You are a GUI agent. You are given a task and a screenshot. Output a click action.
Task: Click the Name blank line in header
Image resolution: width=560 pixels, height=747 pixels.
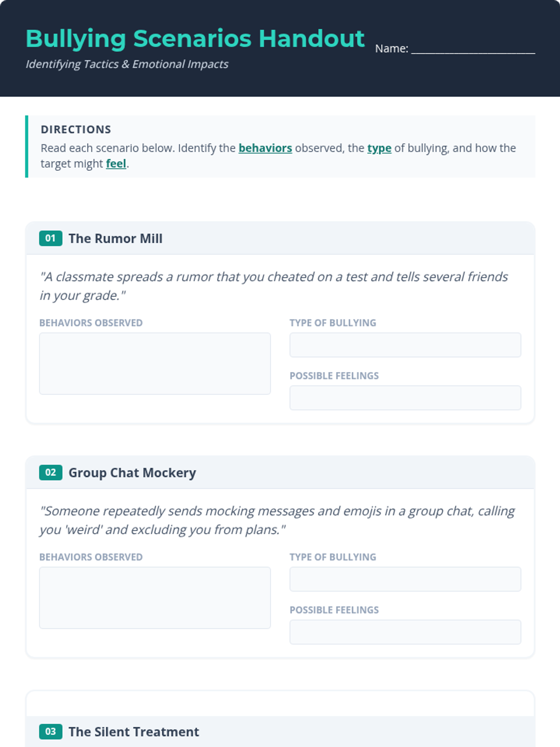click(x=473, y=49)
